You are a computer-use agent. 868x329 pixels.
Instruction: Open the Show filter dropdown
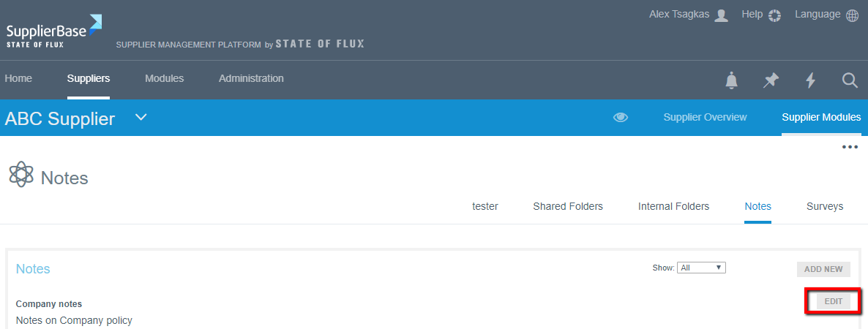click(700, 268)
